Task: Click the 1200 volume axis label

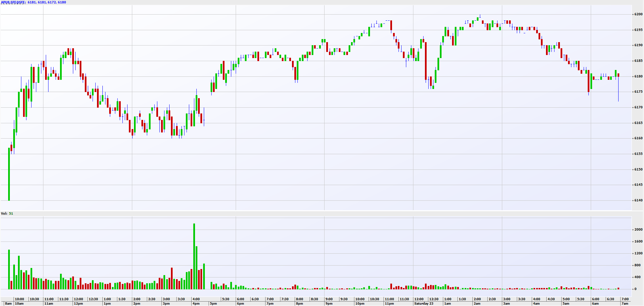Action: click(x=639, y=253)
